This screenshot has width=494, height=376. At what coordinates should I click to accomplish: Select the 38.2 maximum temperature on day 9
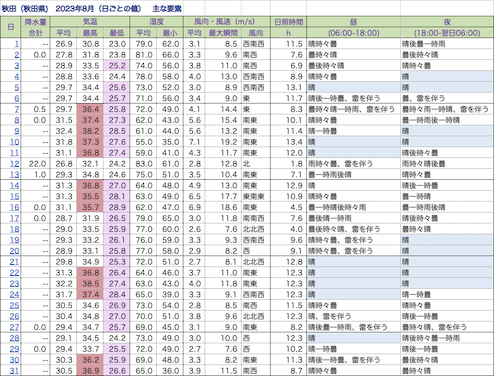[90, 131]
